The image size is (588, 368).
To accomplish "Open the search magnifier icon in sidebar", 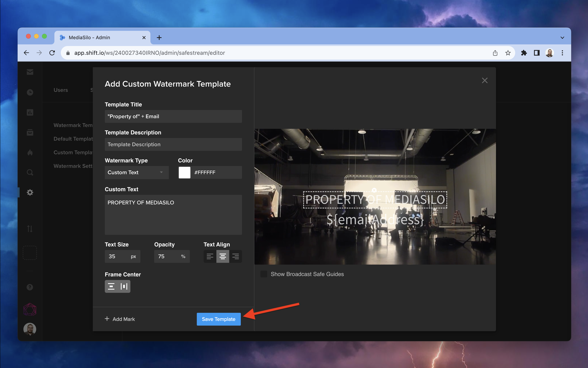I will coord(30,172).
